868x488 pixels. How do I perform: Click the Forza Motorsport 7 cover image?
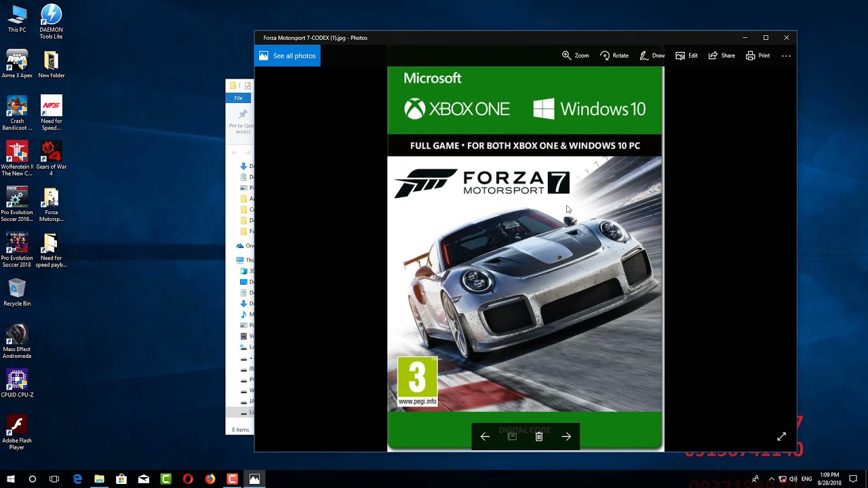(x=525, y=258)
